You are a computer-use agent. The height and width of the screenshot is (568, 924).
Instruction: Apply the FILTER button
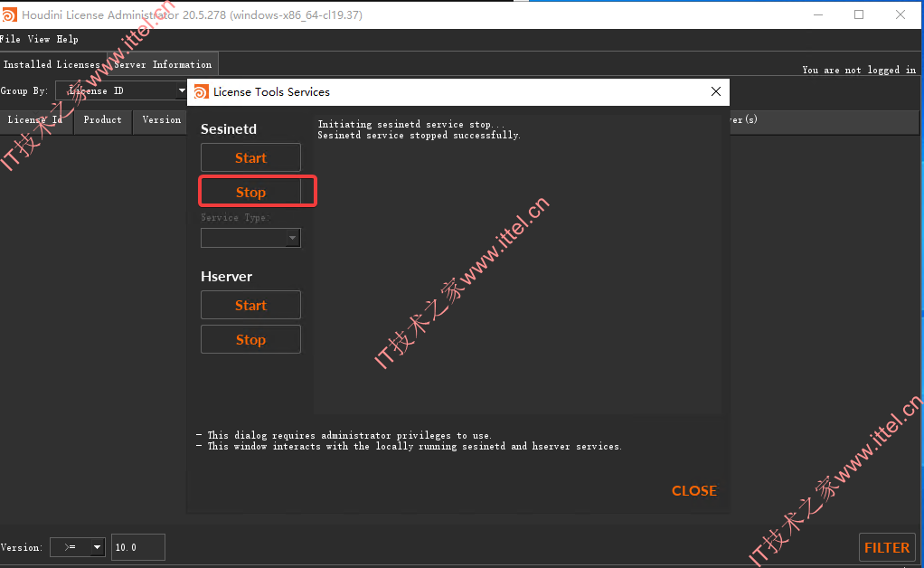[887, 547]
